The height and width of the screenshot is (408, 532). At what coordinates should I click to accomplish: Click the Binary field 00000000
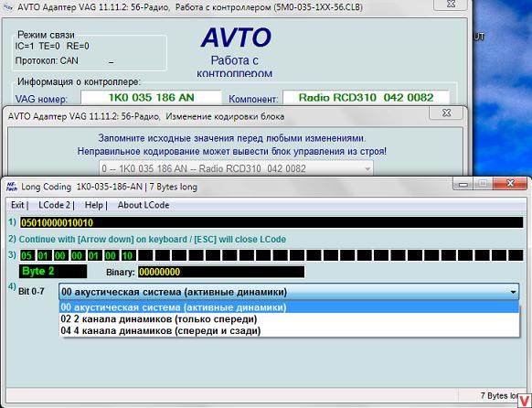(x=221, y=272)
